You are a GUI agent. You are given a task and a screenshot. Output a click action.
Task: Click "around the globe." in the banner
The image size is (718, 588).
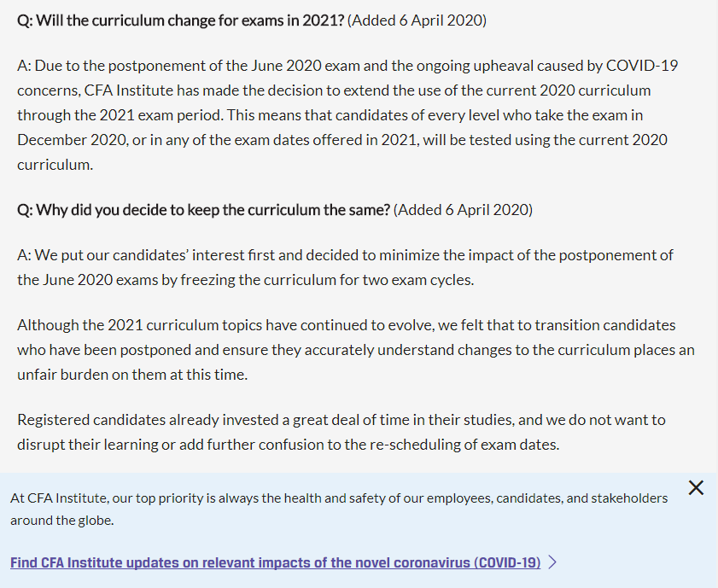click(x=61, y=520)
